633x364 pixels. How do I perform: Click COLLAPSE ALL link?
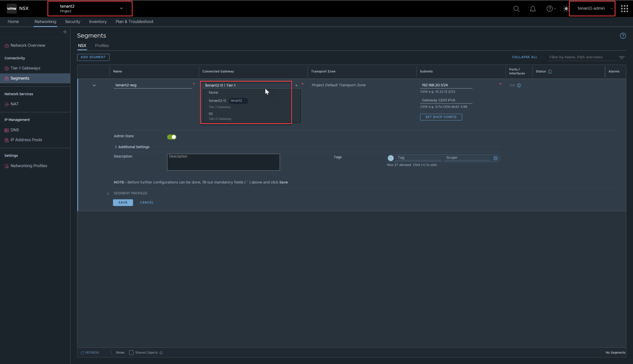point(525,57)
